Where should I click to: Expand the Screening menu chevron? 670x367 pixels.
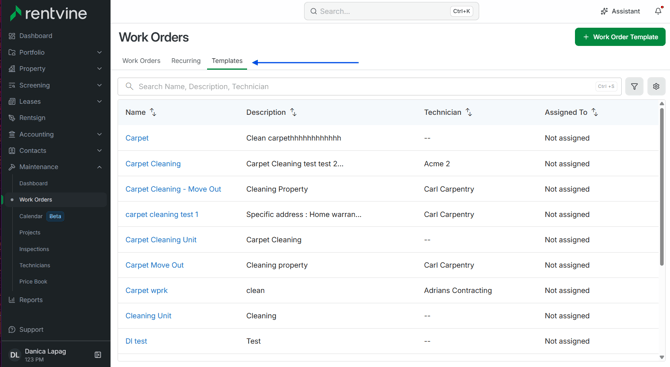coord(99,85)
